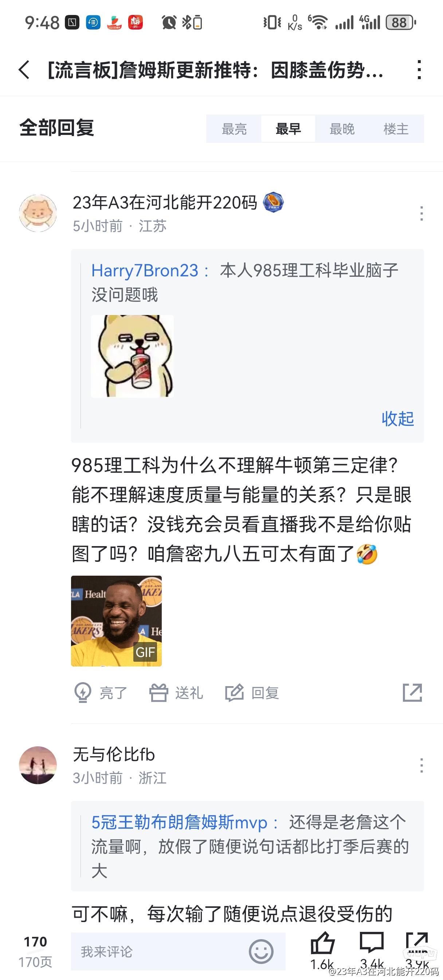Viewport: 443px width, 980px height.
Task: Open the Harry7Bron23 user link
Action: pyautogui.click(x=145, y=271)
